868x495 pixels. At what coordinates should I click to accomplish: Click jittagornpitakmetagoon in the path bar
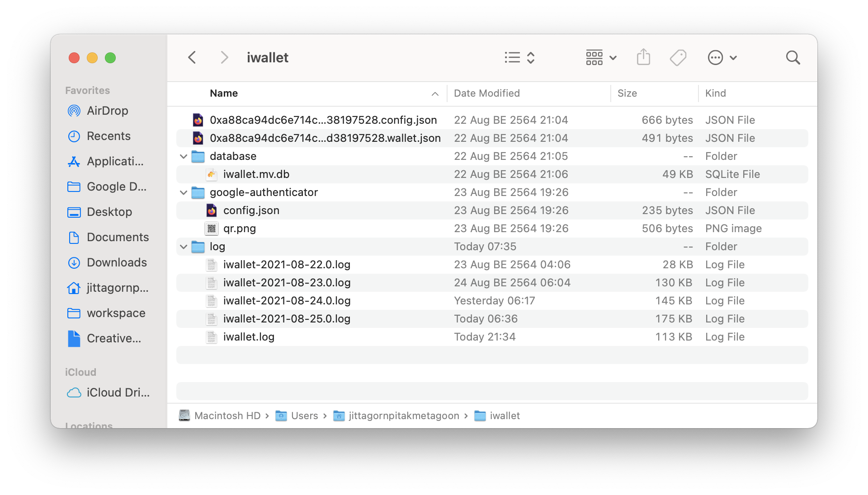(x=396, y=416)
